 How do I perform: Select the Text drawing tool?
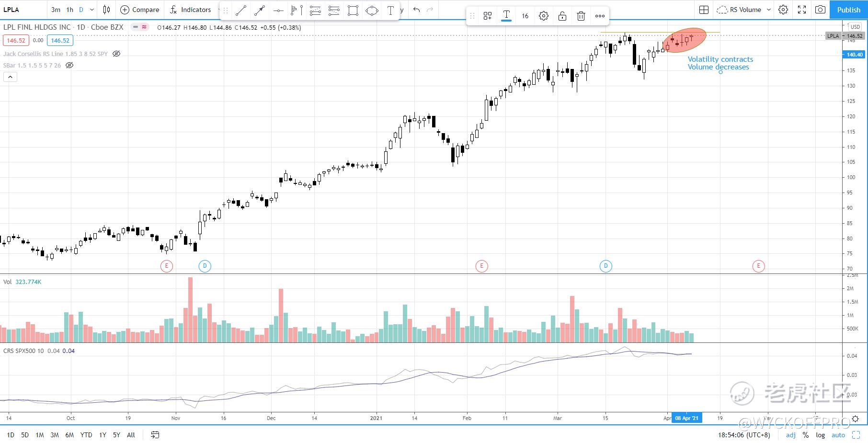point(390,10)
